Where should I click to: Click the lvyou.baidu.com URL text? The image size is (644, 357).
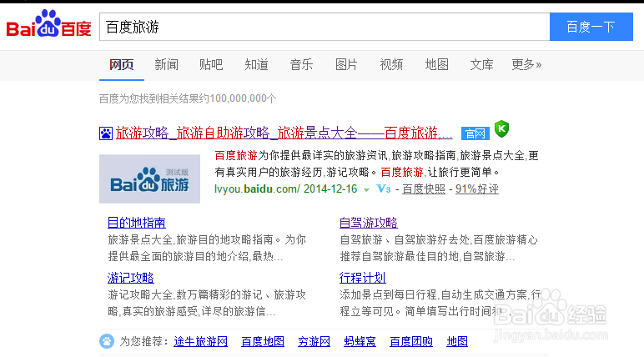point(257,189)
